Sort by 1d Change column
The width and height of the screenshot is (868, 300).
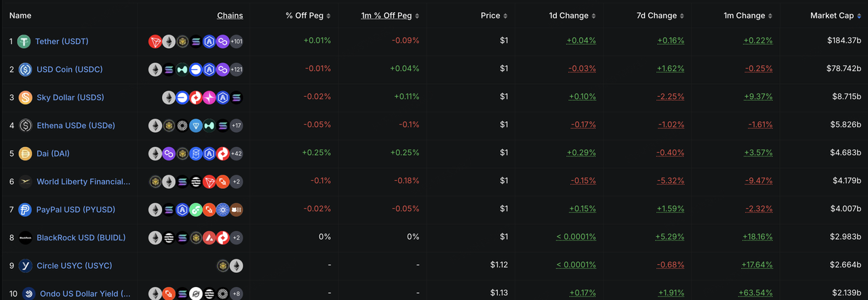click(572, 16)
